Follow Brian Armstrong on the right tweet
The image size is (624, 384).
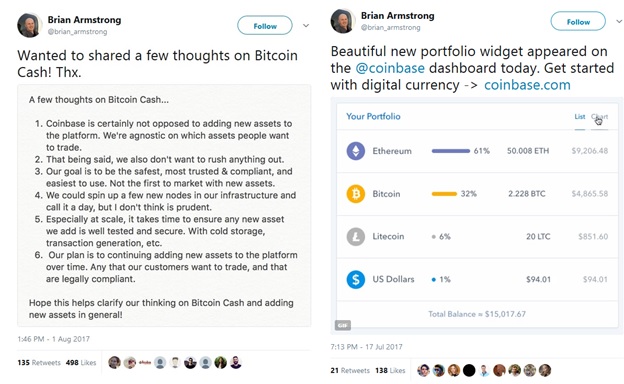pos(578,22)
